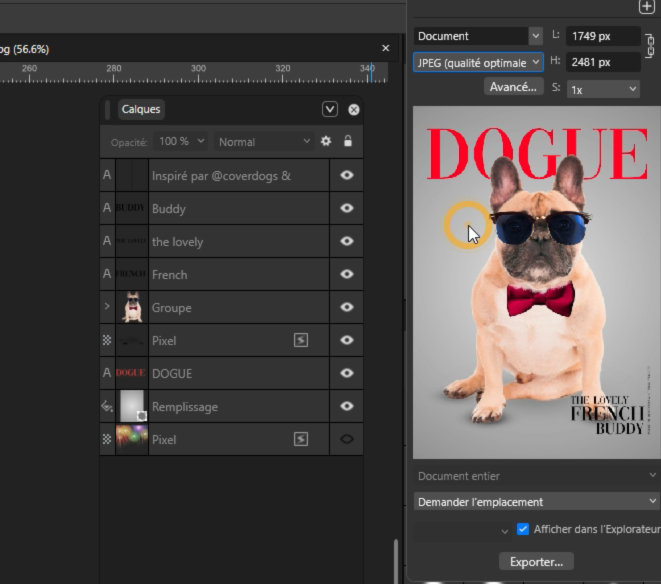Click the plus icon above export settings

click(646, 7)
